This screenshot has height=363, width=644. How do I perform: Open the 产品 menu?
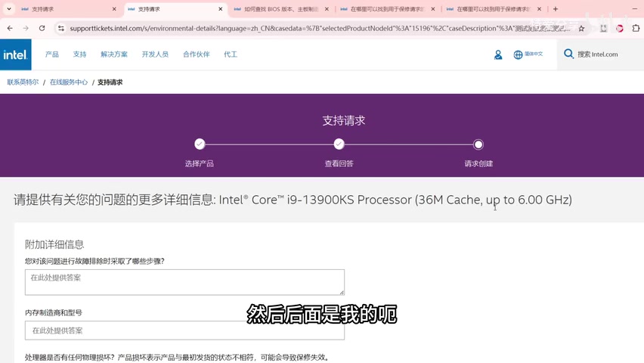51,54
